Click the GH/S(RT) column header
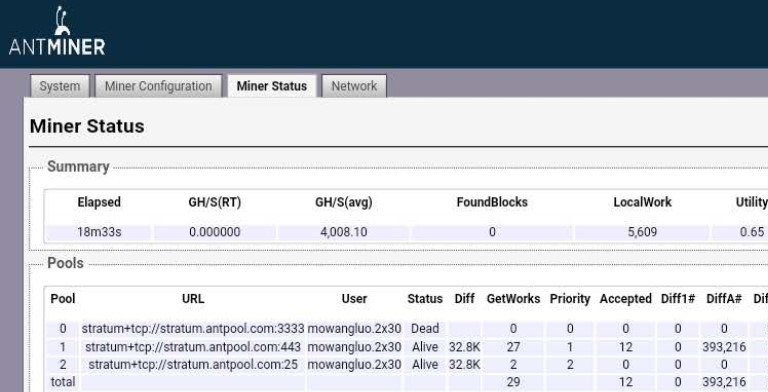 [x=215, y=202]
